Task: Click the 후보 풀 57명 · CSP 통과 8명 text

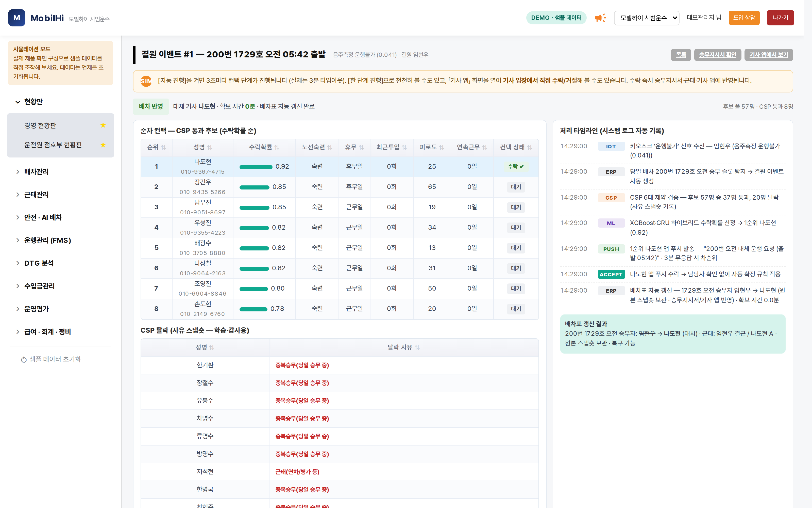Action: (x=758, y=106)
